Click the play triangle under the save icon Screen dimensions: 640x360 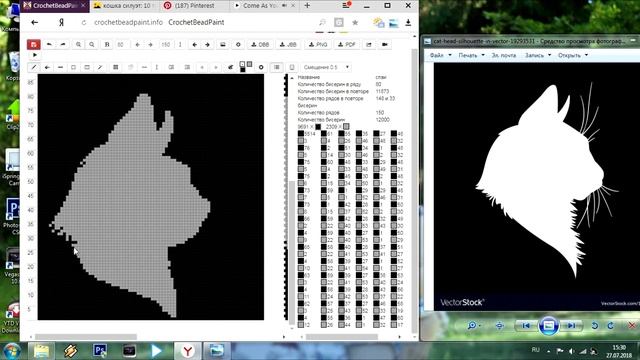(35, 55)
